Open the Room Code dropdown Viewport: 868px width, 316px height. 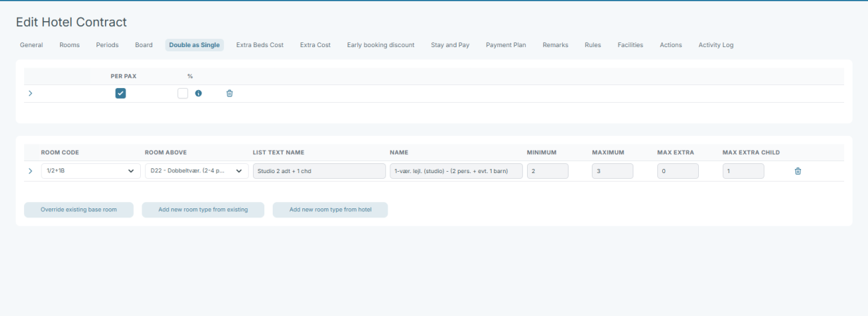coord(90,171)
